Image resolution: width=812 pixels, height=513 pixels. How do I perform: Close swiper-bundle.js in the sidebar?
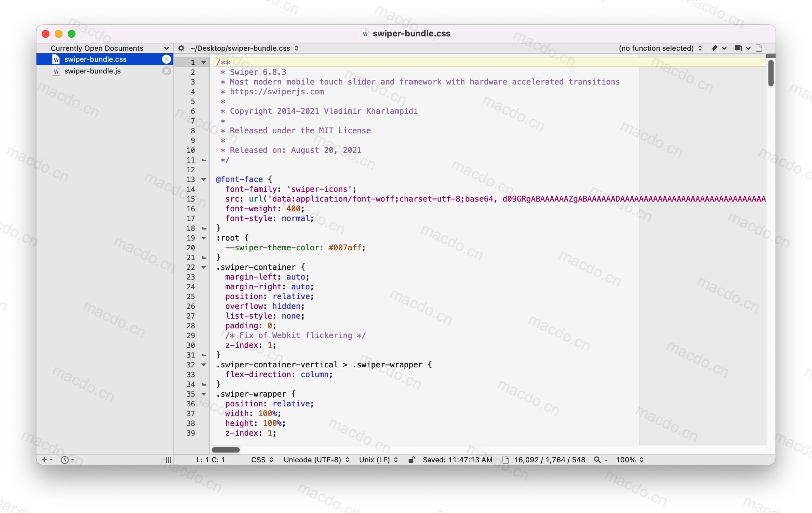tap(166, 71)
